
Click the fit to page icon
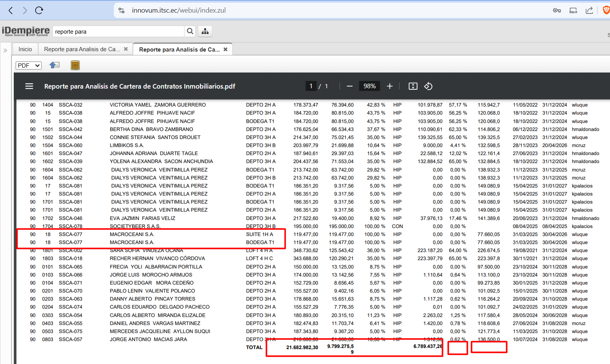[x=413, y=86]
